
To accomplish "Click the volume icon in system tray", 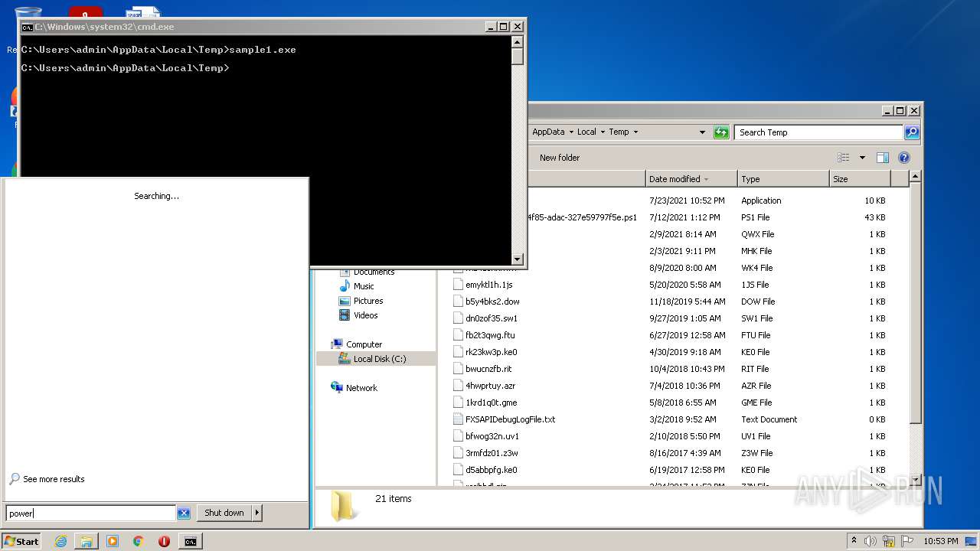I will (871, 541).
